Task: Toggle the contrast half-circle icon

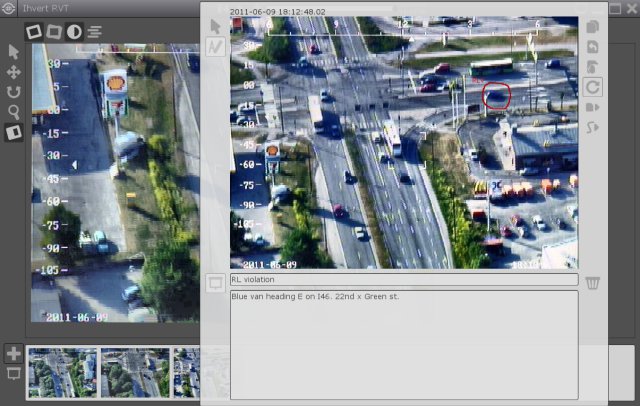Action: (x=74, y=31)
